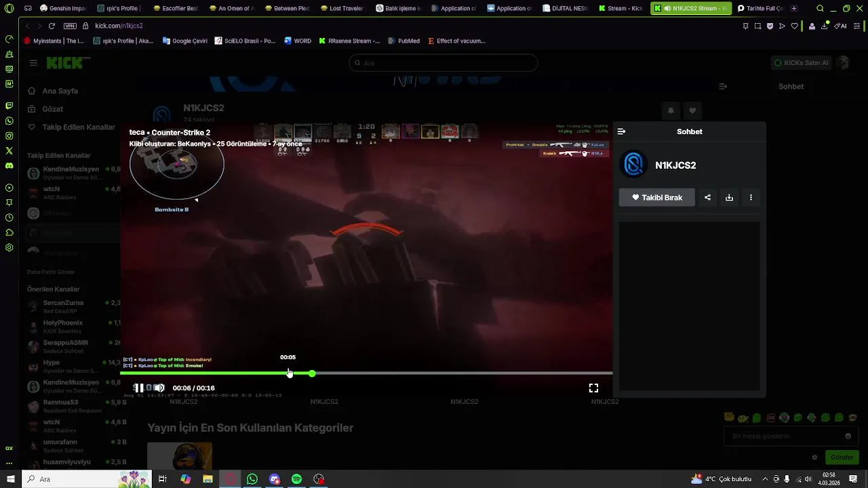Pause the clip playback
The width and height of the screenshot is (868, 488).
(x=138, y=388)
